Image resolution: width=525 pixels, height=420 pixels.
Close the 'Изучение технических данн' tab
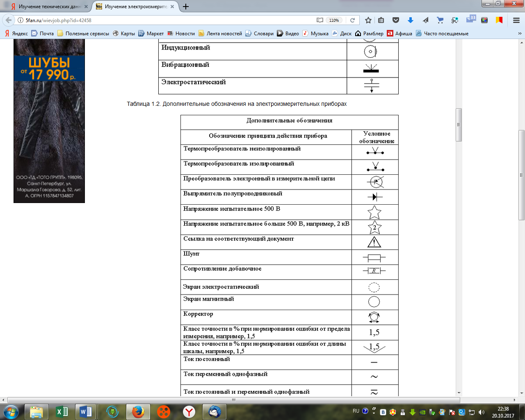pyautogui.click(x=86, y=7)
